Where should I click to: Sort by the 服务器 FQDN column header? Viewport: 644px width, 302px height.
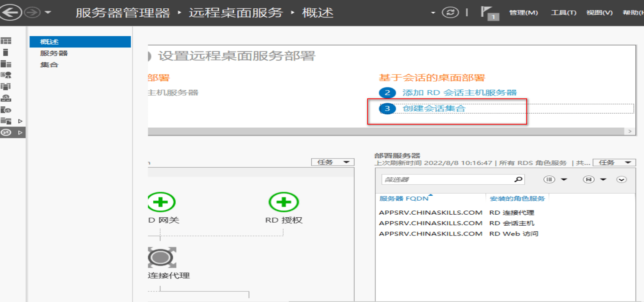click(404, 199)
